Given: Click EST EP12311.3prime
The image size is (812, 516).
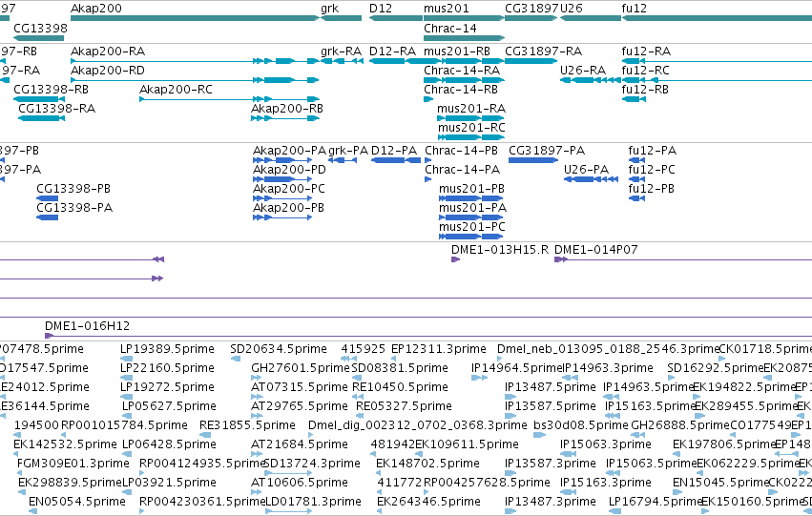Looking at the screenshot, I should [x=394, y=359].
